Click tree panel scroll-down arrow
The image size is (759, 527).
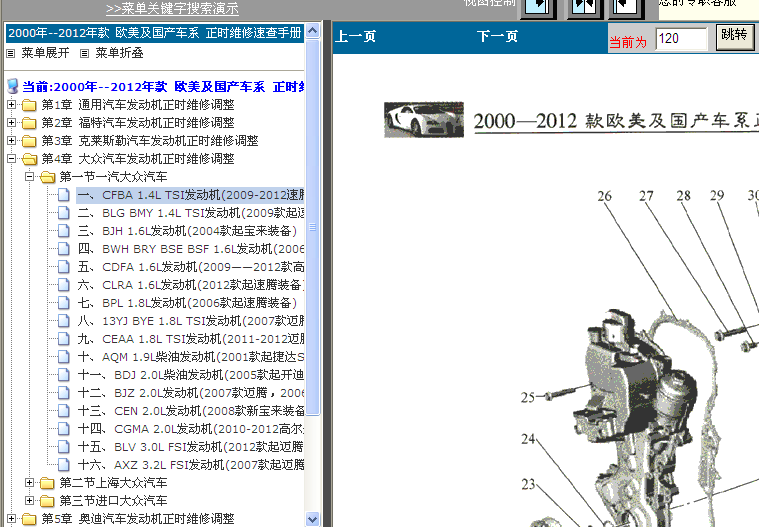tap(313, 519)
